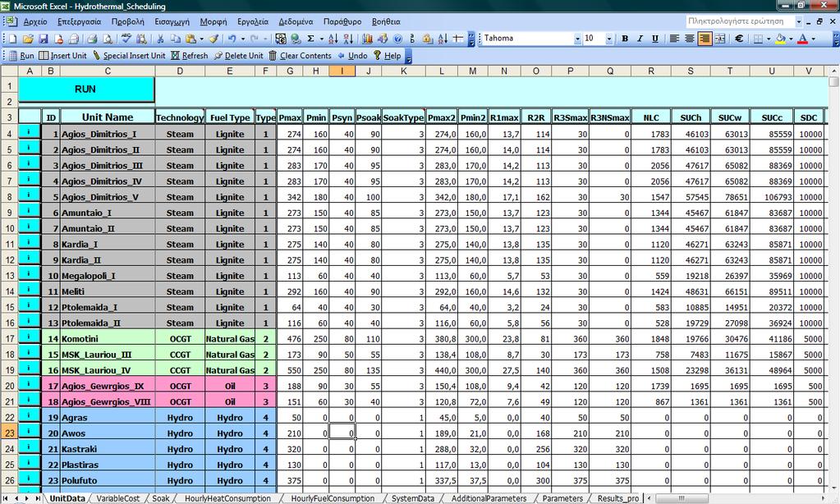Viewport: 840px width, 504px height.
Task: Expand the paste options dropdown arrow
Action: (x=201, y=39)
